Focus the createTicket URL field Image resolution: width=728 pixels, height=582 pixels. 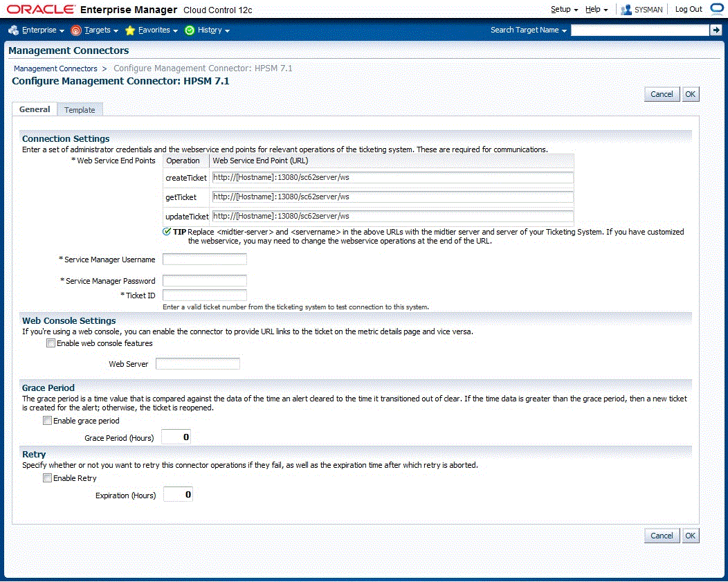392,177
